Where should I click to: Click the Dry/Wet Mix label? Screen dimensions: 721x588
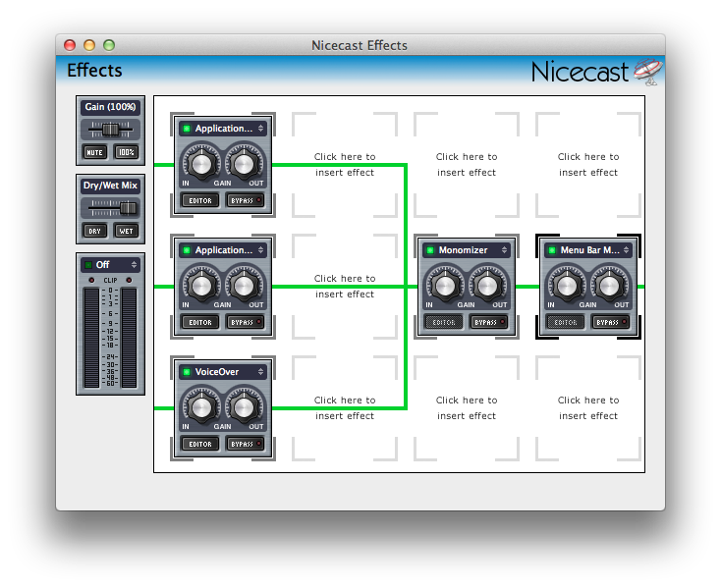(x=110, y=186)
